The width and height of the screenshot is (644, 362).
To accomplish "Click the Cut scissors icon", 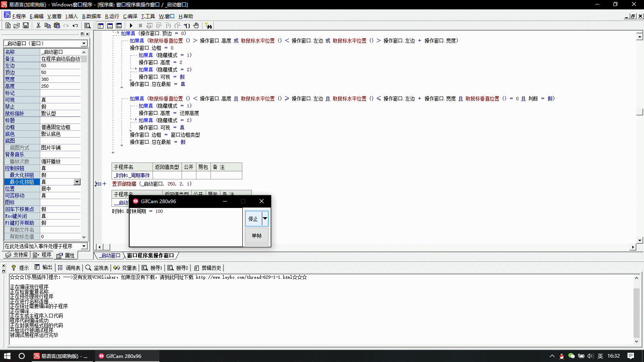I will pyautogui.click(x=38, y=25).
